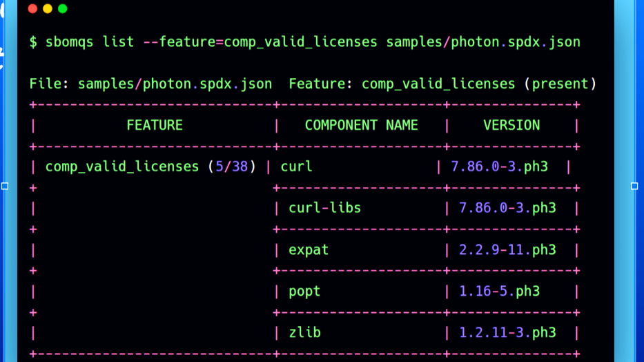Click the expat component name
This screenshot has height=362, width=644.
[309, 250]
